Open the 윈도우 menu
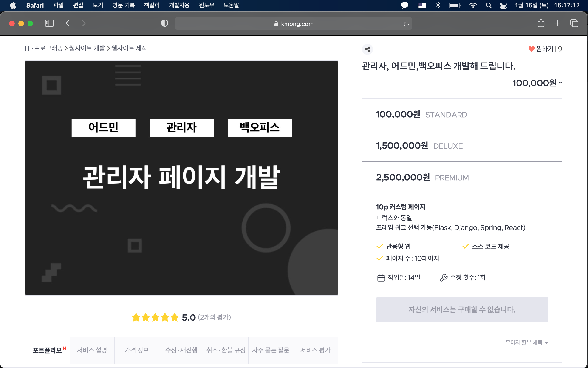 click(206, 5)
